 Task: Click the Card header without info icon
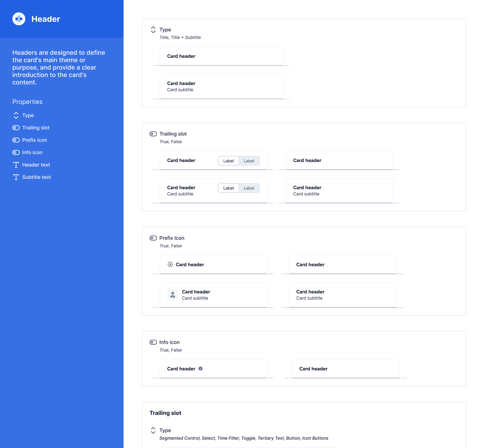[346, 369]
